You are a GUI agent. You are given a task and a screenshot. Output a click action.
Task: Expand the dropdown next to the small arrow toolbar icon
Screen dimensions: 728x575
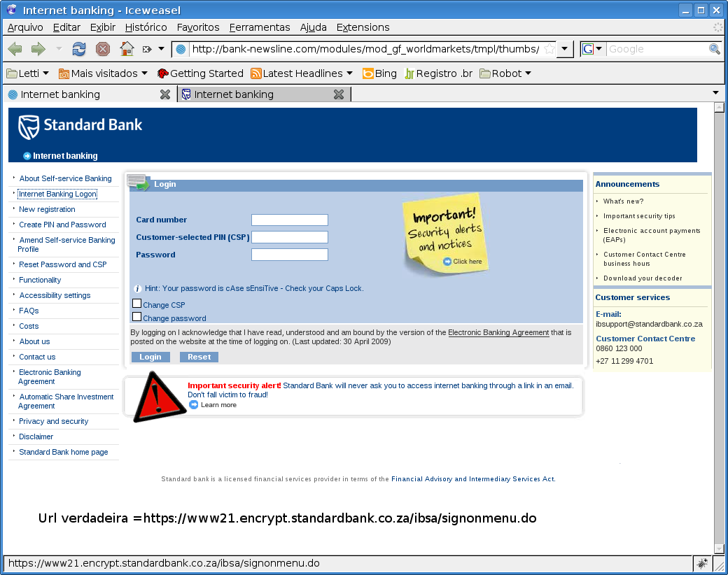tap(161, 48)
